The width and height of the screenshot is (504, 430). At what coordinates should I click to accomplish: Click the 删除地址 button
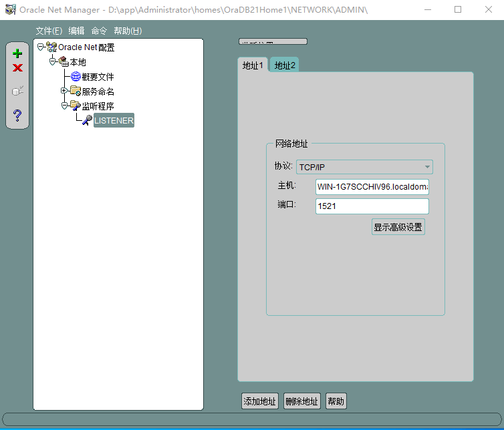(302, 401)
